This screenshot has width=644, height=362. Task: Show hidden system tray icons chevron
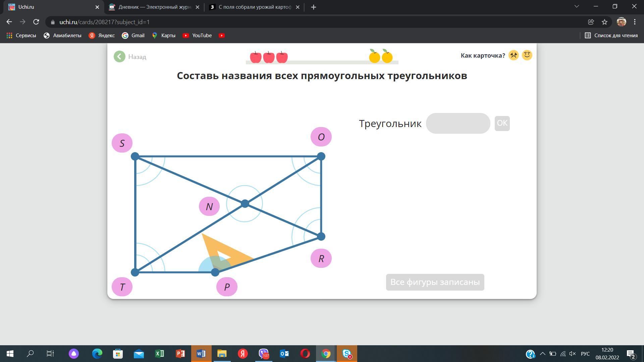[542, 354]
